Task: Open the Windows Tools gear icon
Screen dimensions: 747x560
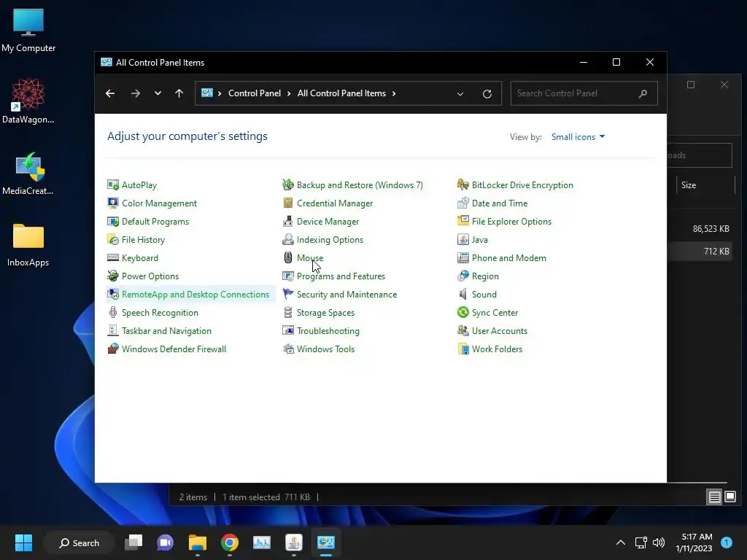Action: pos(287,349)
